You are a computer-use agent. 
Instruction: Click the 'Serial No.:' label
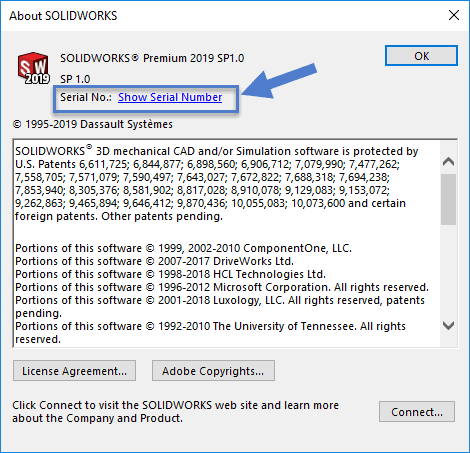click(x=86, y=97)
